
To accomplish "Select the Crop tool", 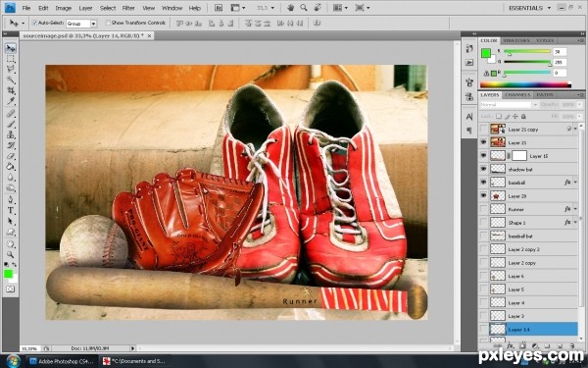I will click(11, 90).
